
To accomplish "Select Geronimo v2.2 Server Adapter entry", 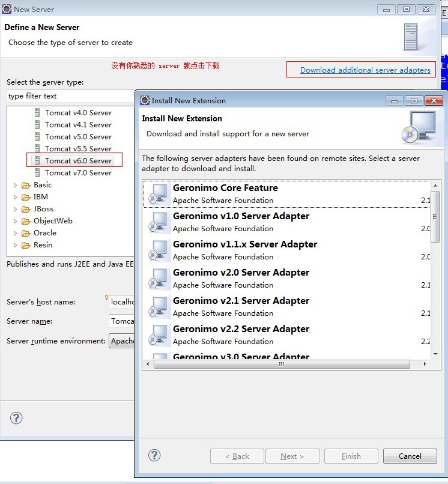I will pyautogui.click(x=286, y=335).
